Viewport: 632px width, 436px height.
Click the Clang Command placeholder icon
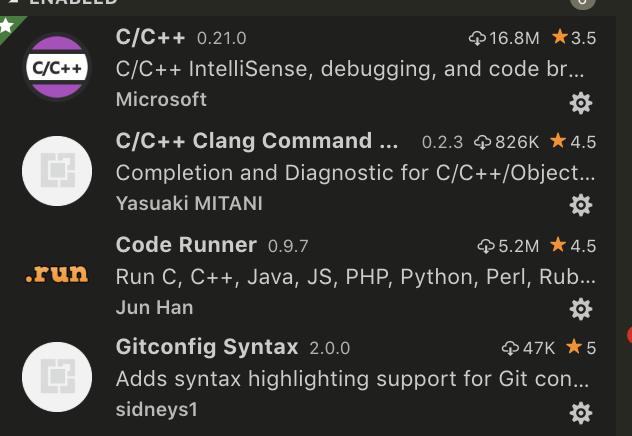click(x=57, y=171)
